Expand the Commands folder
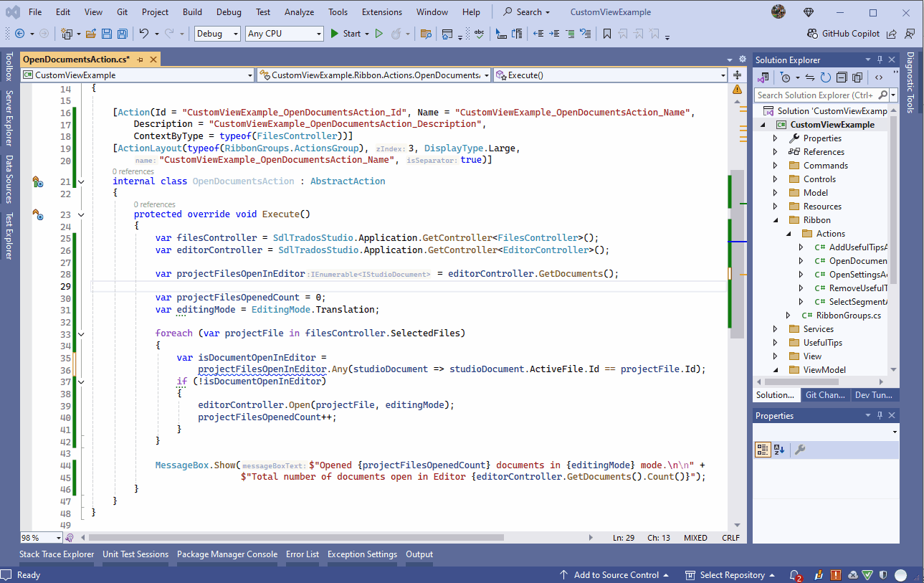Image resolution: width=924 pixels, height=583 pixels. pyautogui.click(x=774, y=165)
